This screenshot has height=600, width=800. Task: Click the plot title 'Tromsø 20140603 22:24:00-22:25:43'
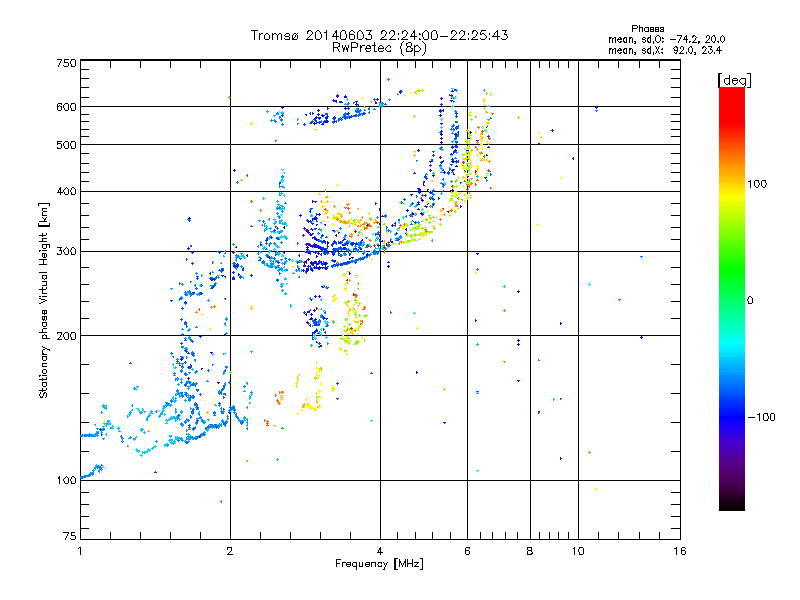[380, 35]
